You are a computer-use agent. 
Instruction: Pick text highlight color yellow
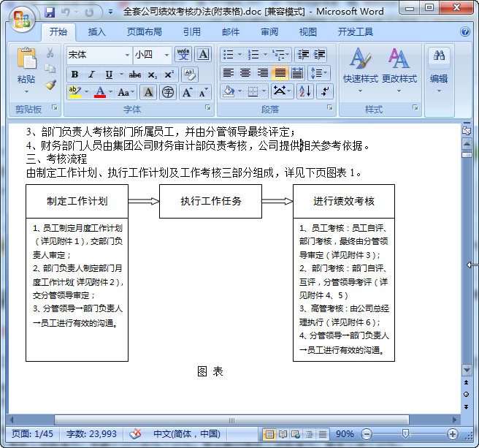[74, 92]
